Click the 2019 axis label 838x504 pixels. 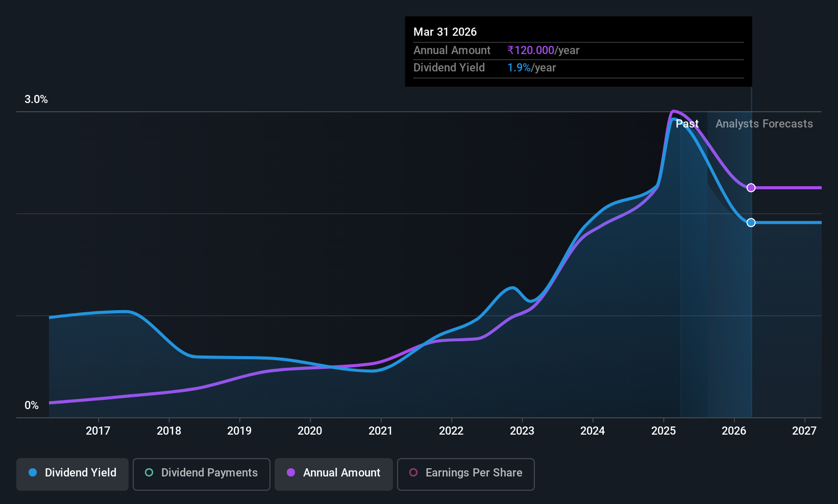[239, 431]
